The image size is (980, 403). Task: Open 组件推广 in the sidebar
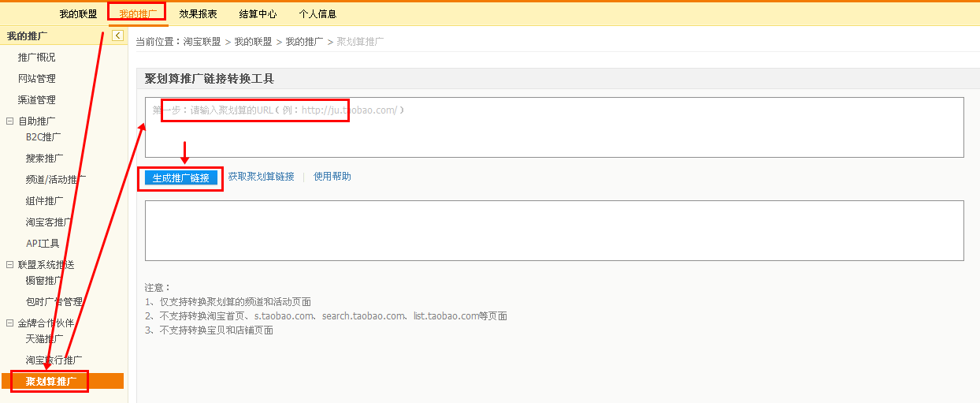coord(44,201)
